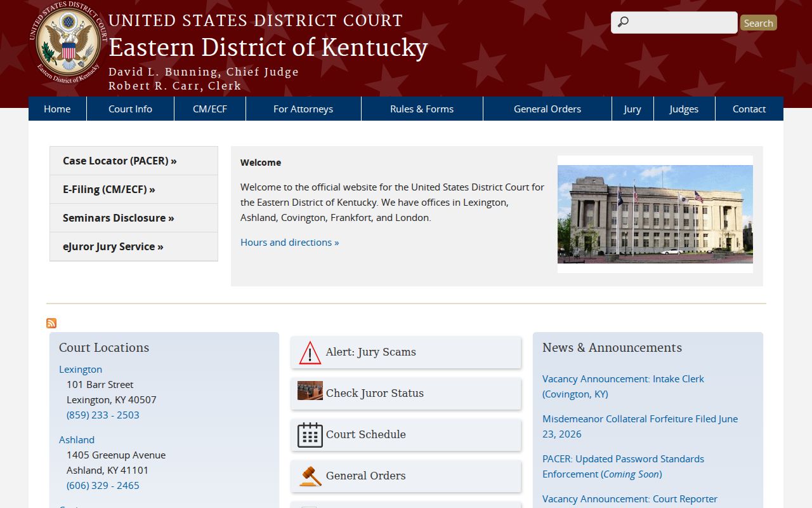Open E-Filing (CM/ECF) link
The image size is (812, 508).
coord(134,189)
